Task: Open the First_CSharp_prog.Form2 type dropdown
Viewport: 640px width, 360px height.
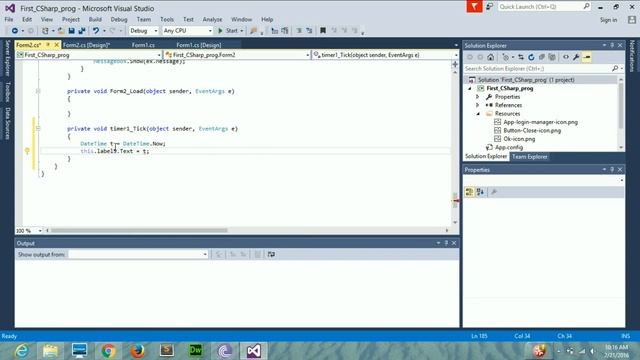Action: [238, 55]
